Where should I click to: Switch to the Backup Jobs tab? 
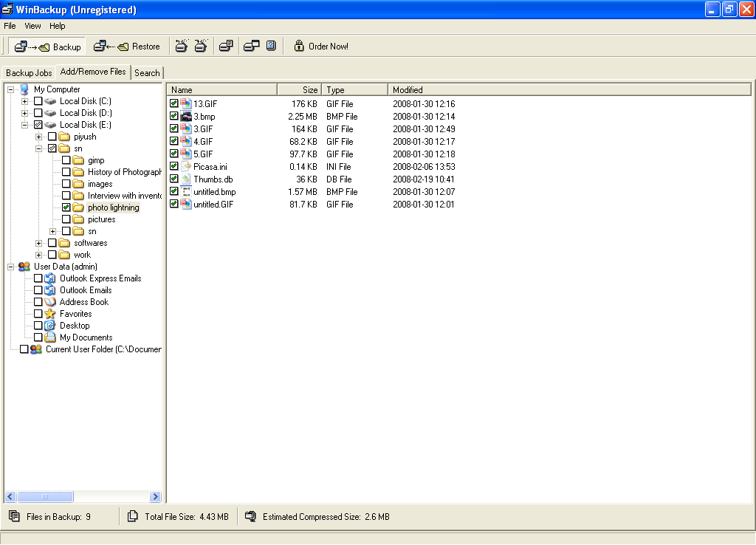pos(29,73)
